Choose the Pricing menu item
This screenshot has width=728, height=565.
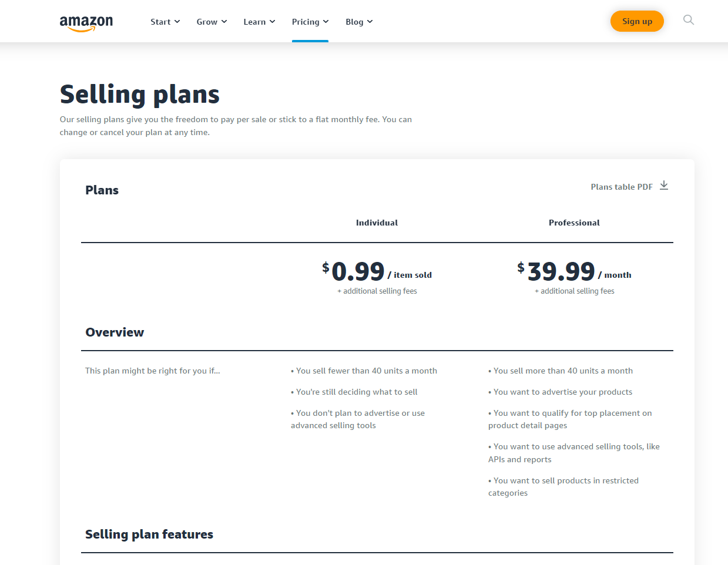(306, 22)
